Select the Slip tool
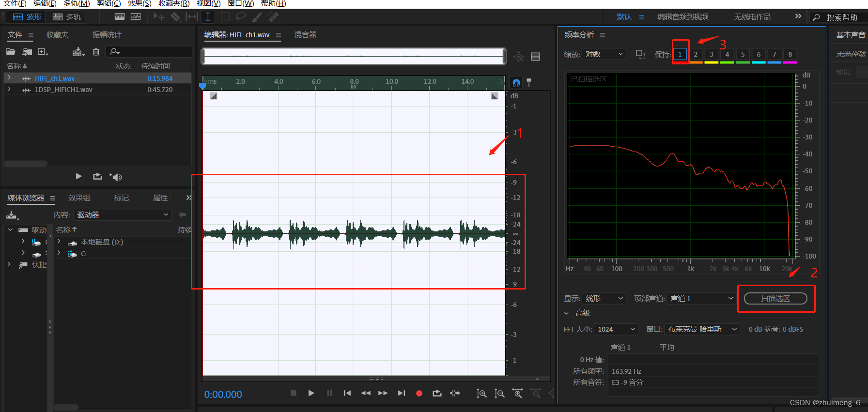Screen dimensions: 868x412 click(x=192, y=17)
